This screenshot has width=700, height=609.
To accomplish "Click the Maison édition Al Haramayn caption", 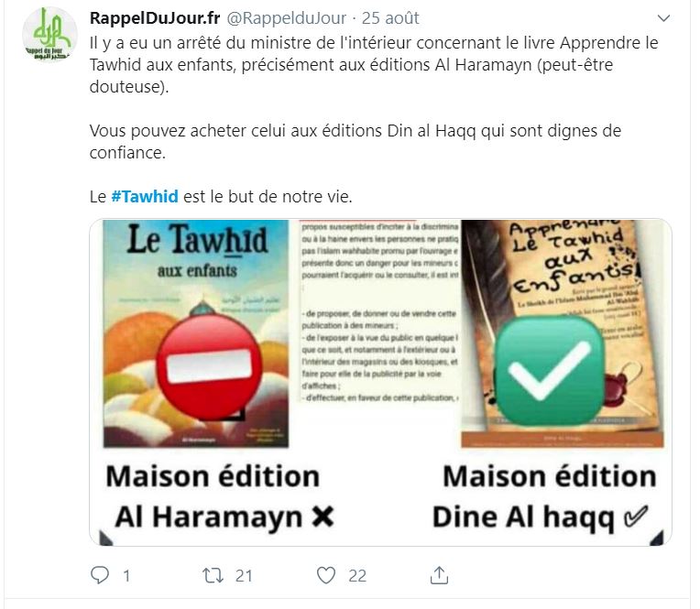I will click(217, 497).
